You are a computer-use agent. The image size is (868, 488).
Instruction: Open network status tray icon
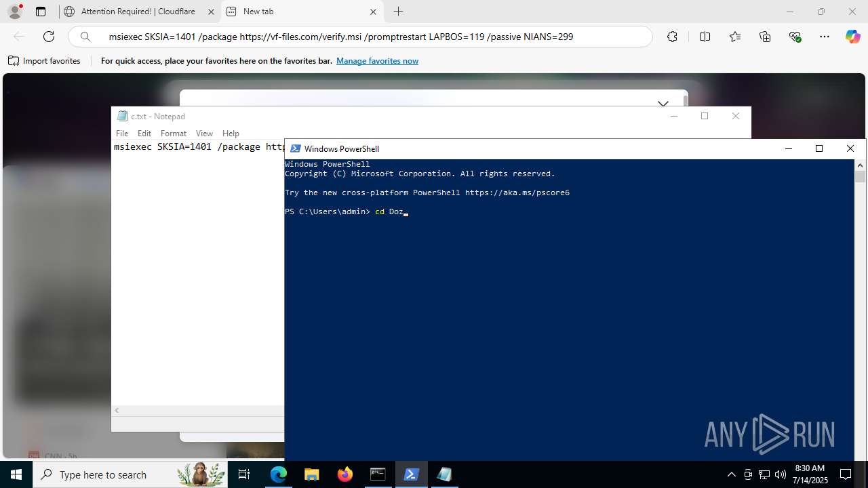tap(764, 474)
